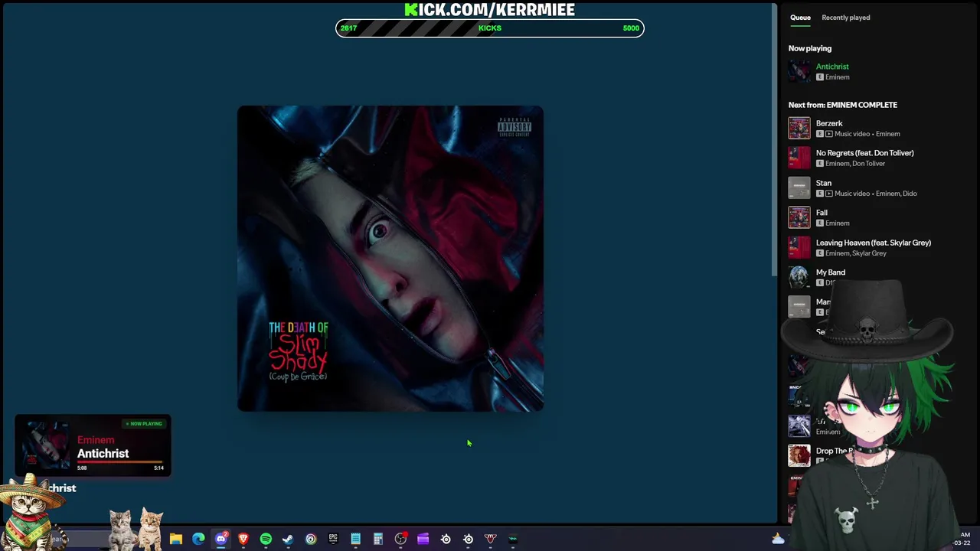Click the music video icon under Berzerk
This screenshot has height=551, width=980.
tap(828, 134)
